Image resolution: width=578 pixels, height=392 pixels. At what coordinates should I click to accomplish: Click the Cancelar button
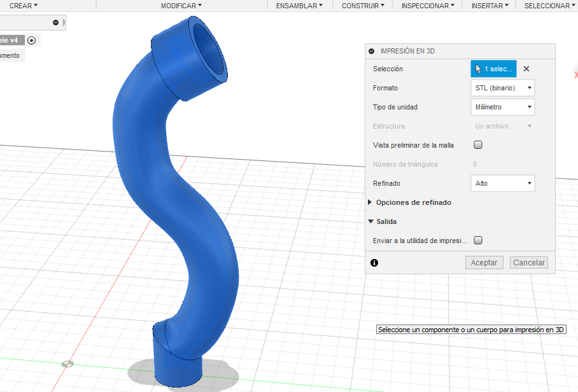(528, 263)
